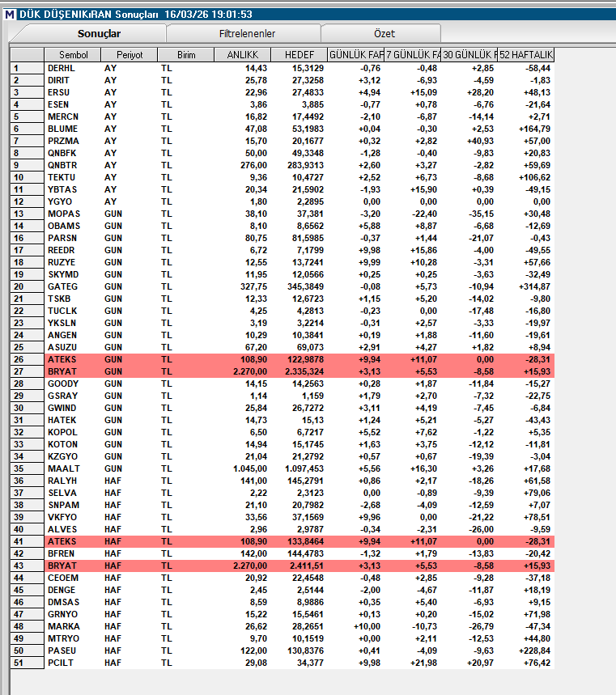Sort by the Periyot column header
This screenshot has width=616, height=695.
[129, 55]
